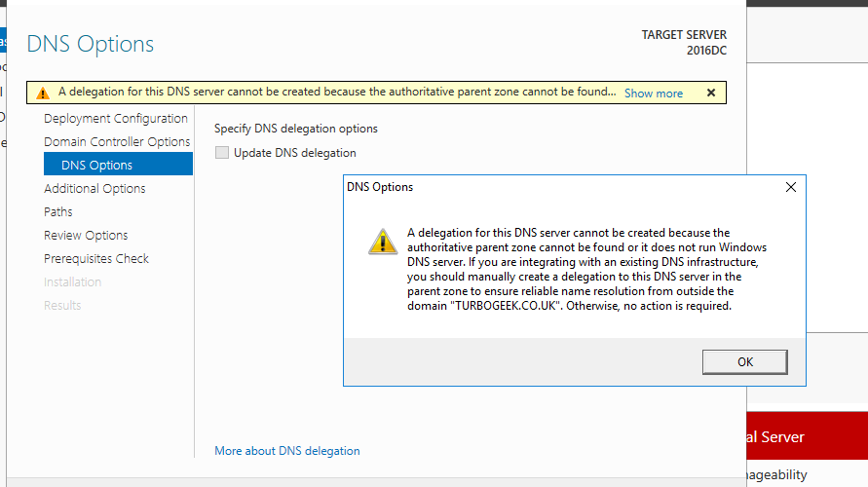Image resolution: width=868 pixels, height=487 pixels.
Task: Click the delegation warning text in the banner
Action: [336, 94]
